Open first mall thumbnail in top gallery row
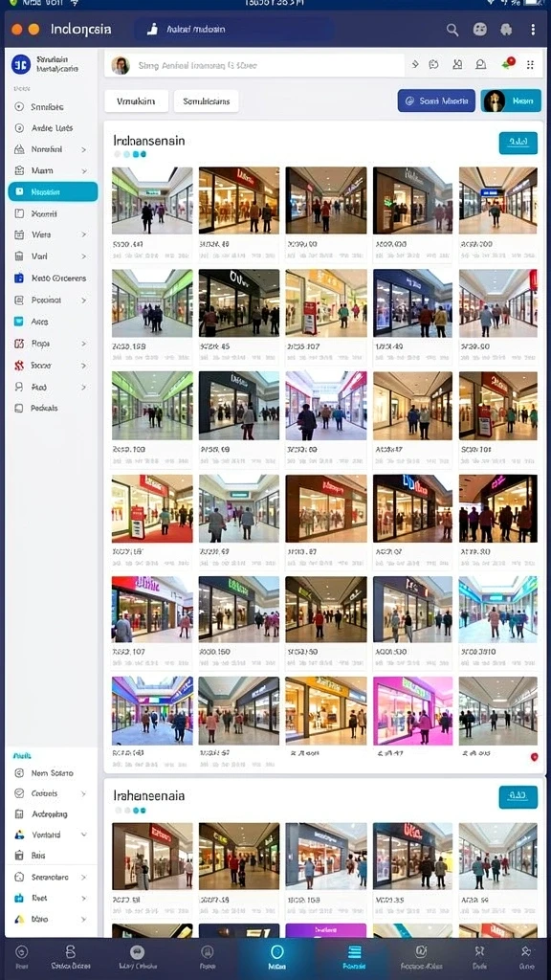 tap(152, 201)
